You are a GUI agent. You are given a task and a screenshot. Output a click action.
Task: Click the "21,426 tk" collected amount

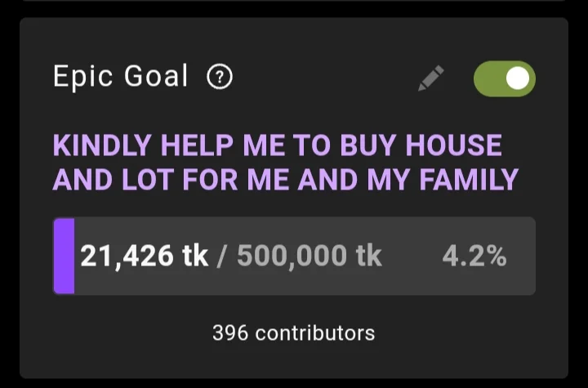coord(145,256)
